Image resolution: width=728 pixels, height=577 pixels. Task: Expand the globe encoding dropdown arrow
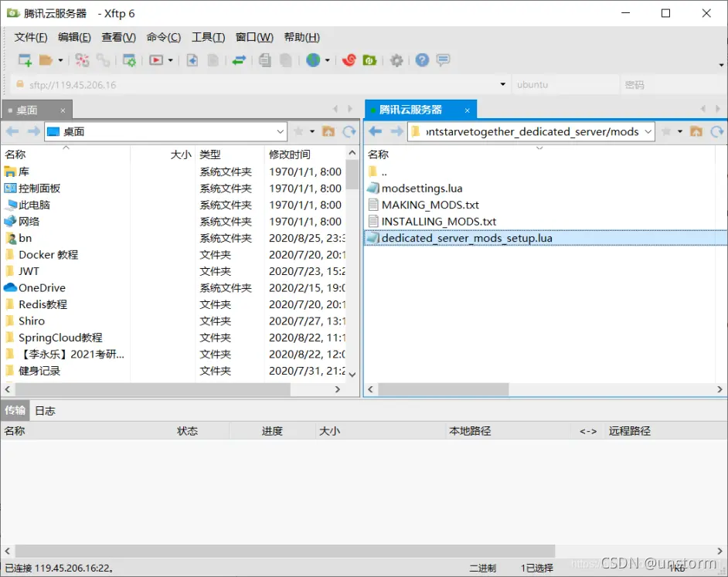pos(328,60)
